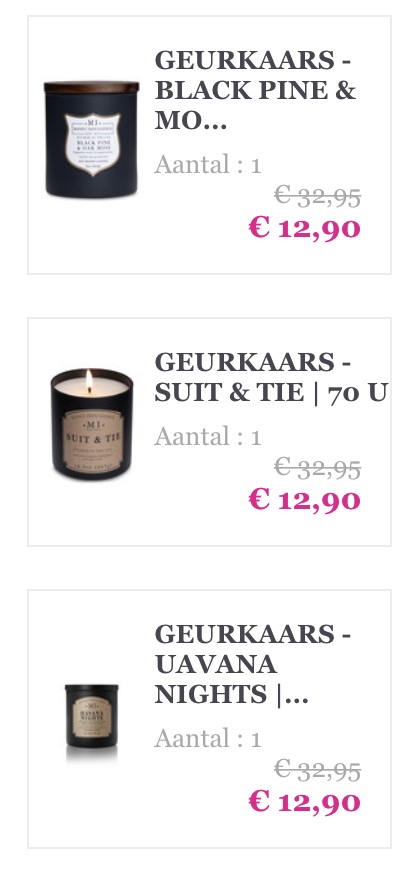Click the Geurkaars Suit & Tie product title
Screen dimensions: 416x880
(271, 377)
